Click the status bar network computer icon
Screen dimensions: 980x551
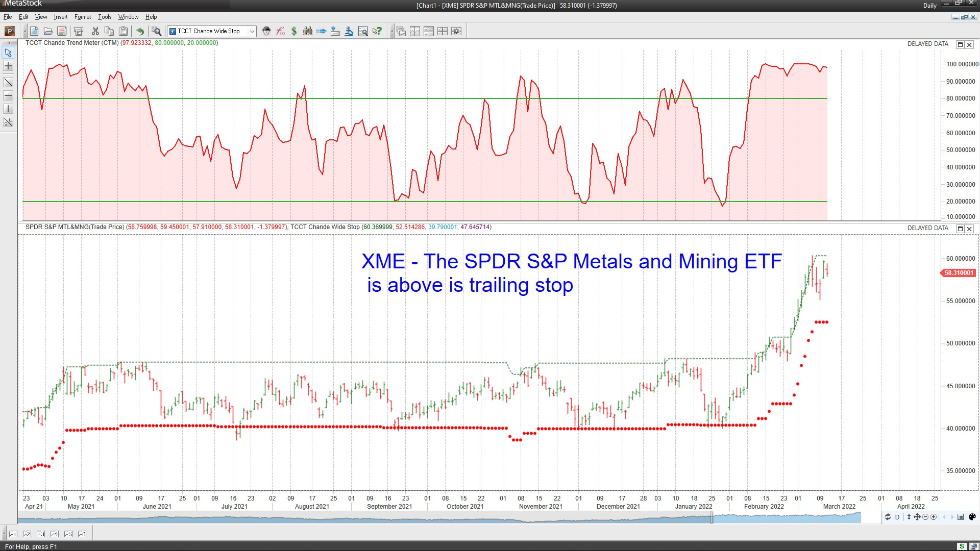973,546
